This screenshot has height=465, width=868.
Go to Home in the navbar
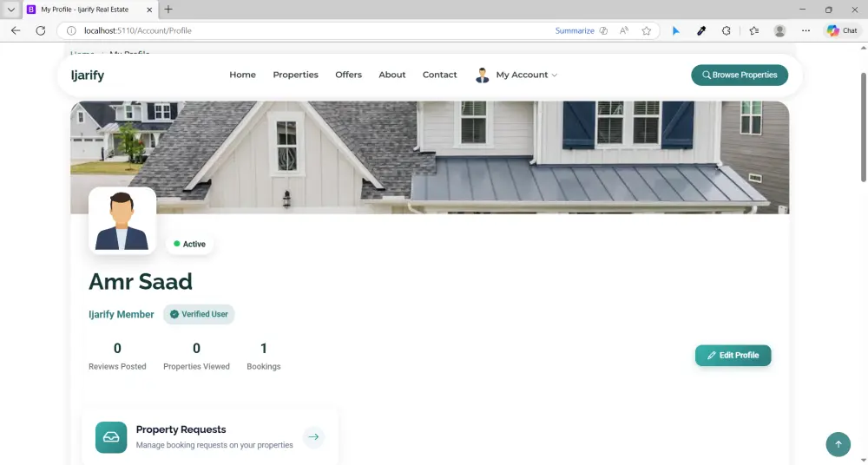tap(242, 75)
